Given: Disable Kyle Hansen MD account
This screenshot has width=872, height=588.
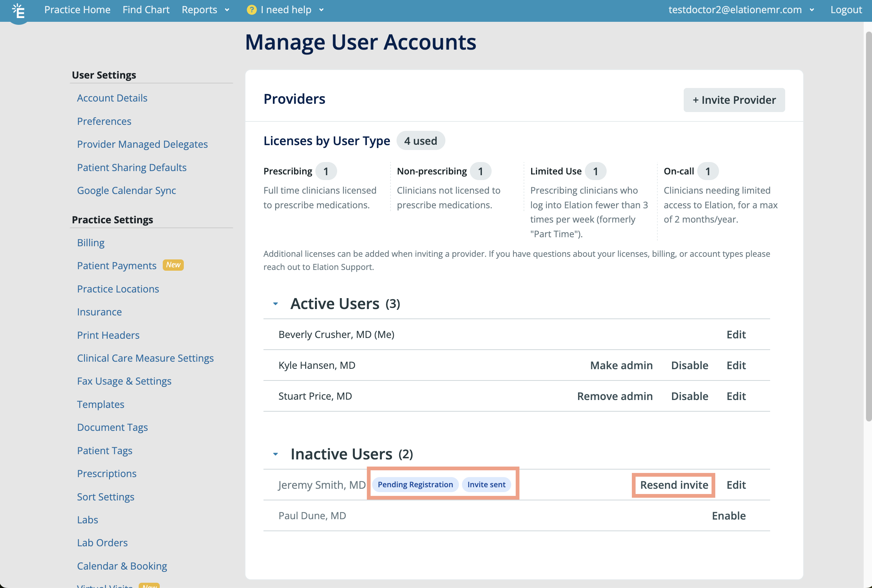Looking at the screenshot, I should [690, 365].
